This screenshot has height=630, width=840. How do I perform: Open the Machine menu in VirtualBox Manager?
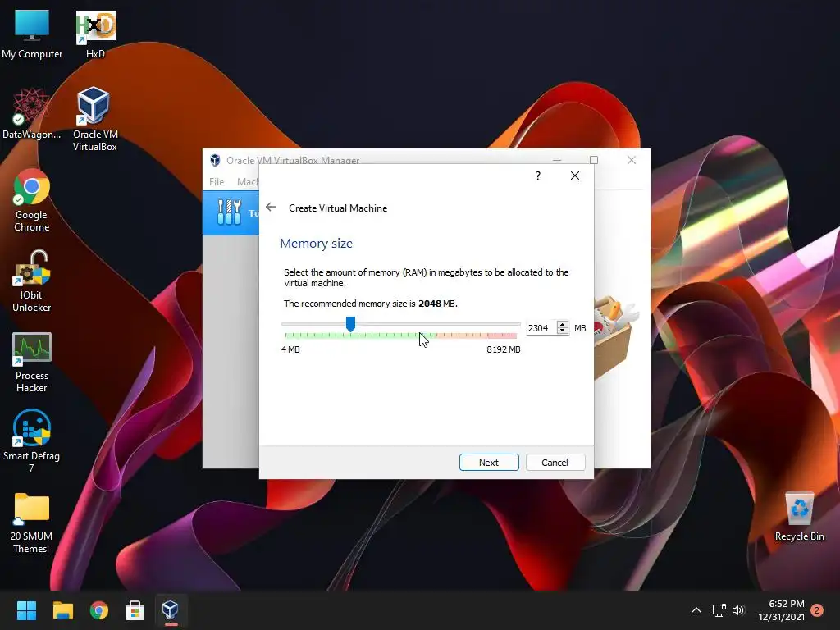248,182
